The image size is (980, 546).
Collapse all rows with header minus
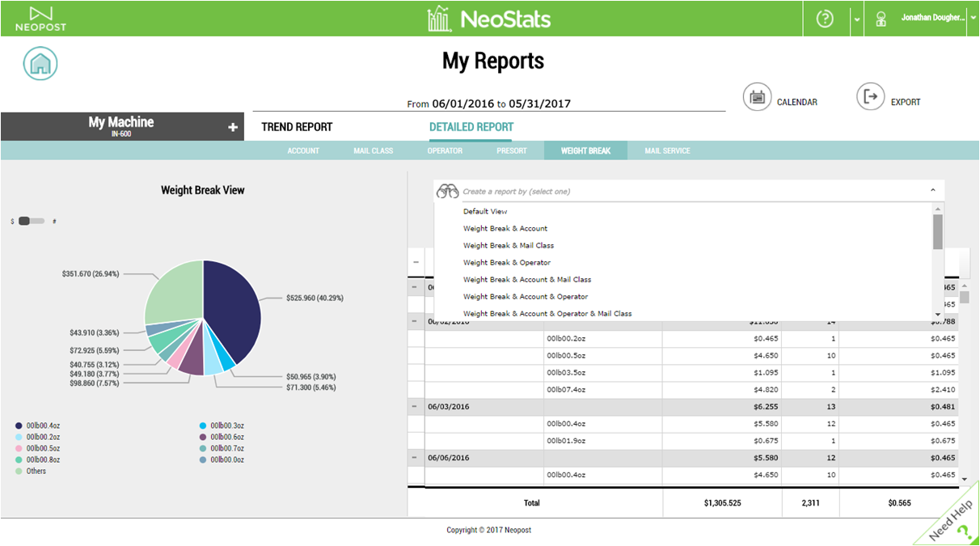click(416, 262)
